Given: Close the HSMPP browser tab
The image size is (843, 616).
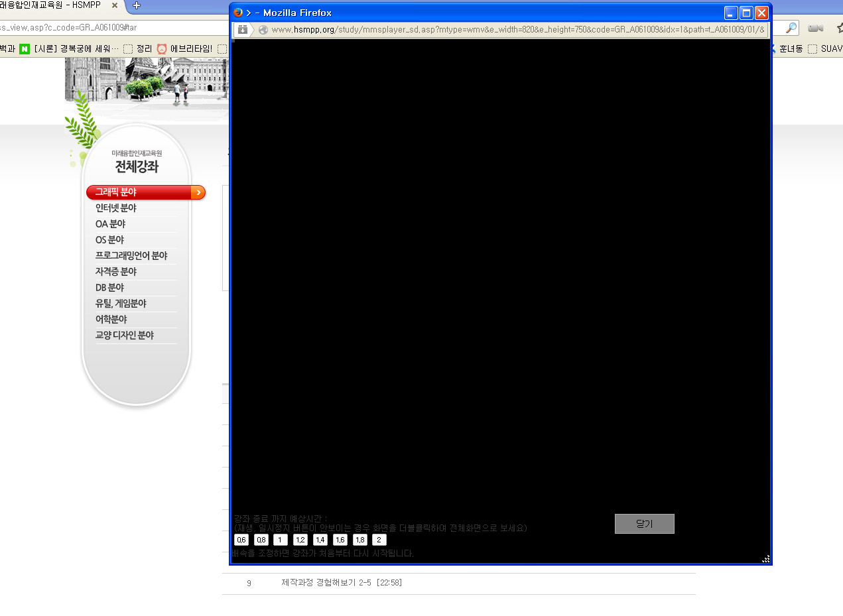Looking at the screenshot, I should tap(114, 5).
